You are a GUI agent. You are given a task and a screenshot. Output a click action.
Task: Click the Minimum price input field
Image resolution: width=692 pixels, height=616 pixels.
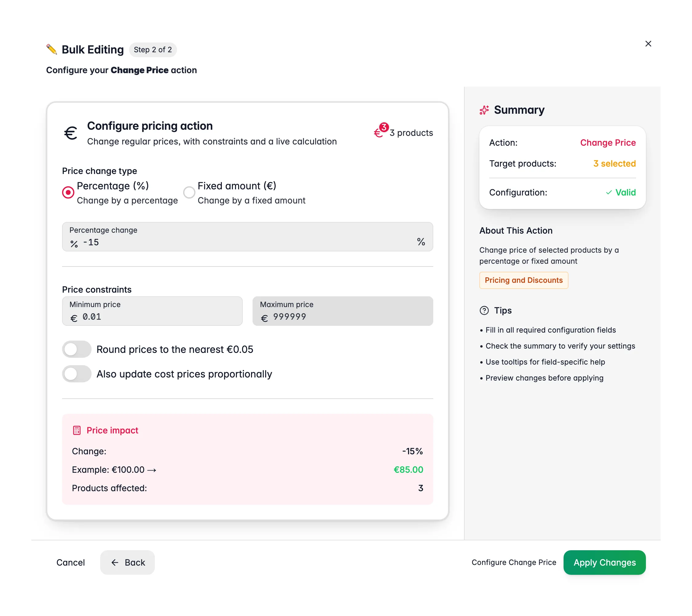tap(152, 311)
